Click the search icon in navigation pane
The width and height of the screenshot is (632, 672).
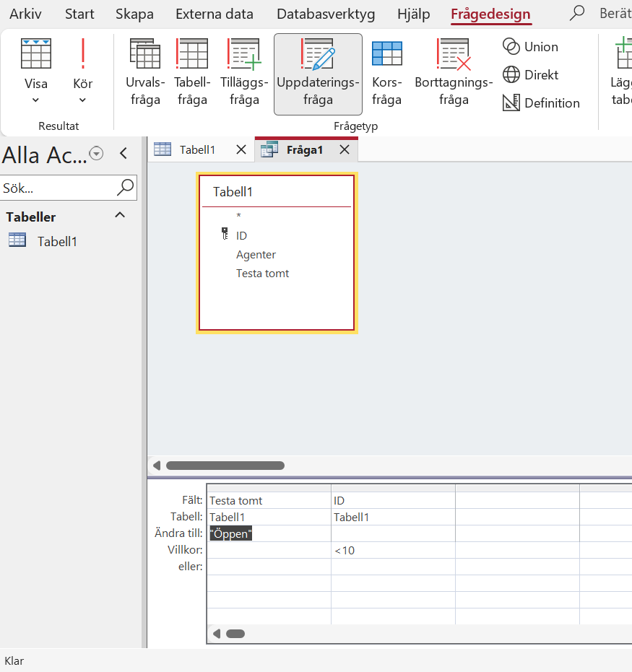125,187
